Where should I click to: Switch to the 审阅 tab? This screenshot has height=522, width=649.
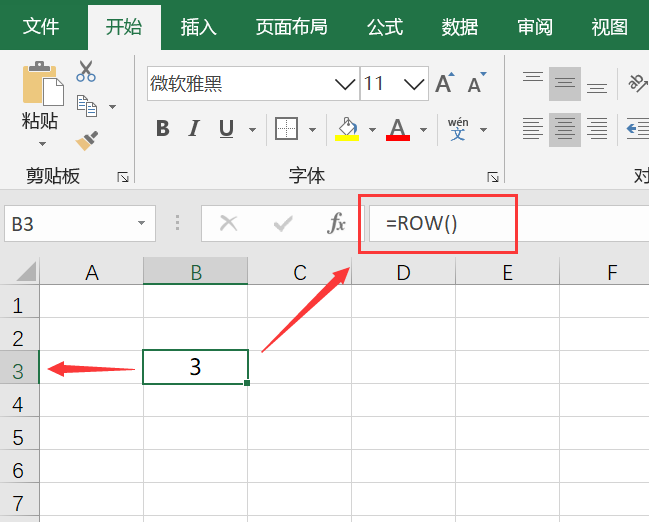[535, 26]
